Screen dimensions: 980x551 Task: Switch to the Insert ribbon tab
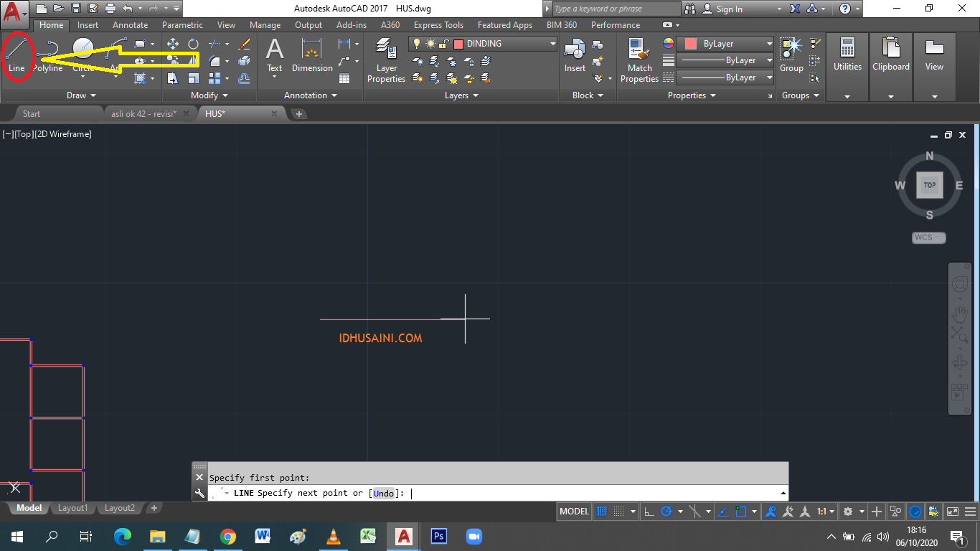click(x=87, y=24)
